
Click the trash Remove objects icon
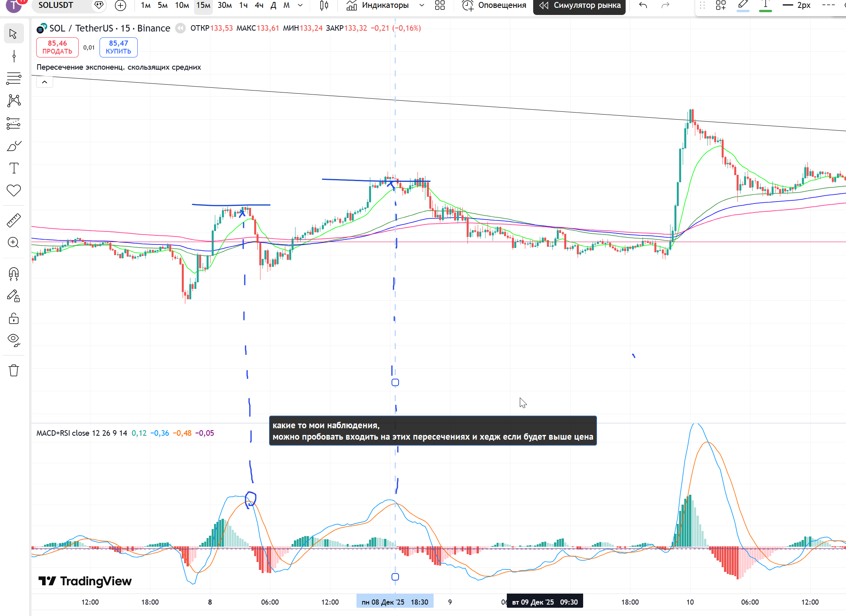pyautogui.click(x=14, y=370)
